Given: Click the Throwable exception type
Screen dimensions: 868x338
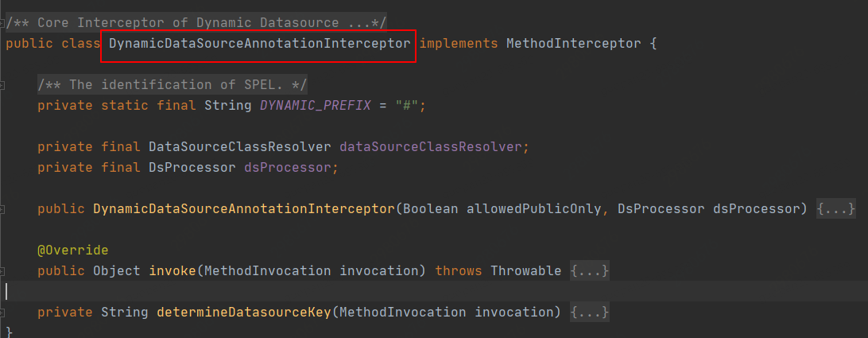Looking at the screenshot, I should pyautogui.click(x=525, y=271).
